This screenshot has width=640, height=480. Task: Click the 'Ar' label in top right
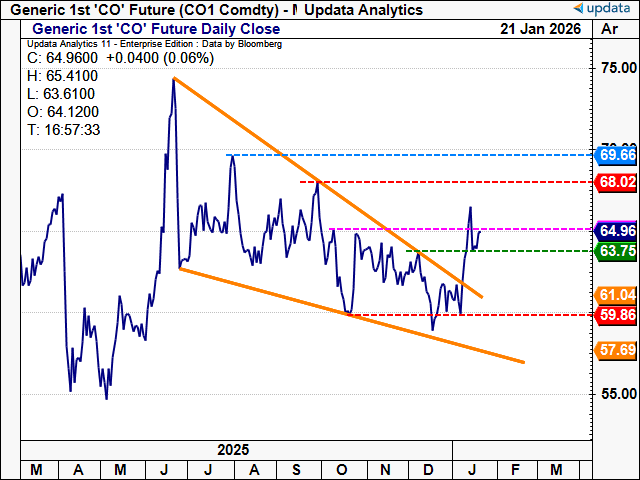(x=612, y=30)
